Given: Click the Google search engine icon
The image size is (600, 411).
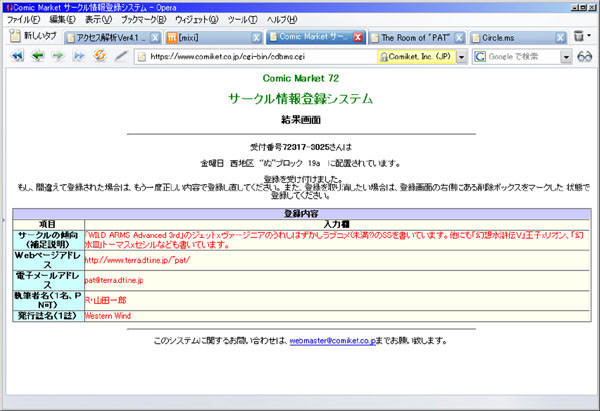Looking at the screenshot, I should pyautogui.click(x=480, y=57).
